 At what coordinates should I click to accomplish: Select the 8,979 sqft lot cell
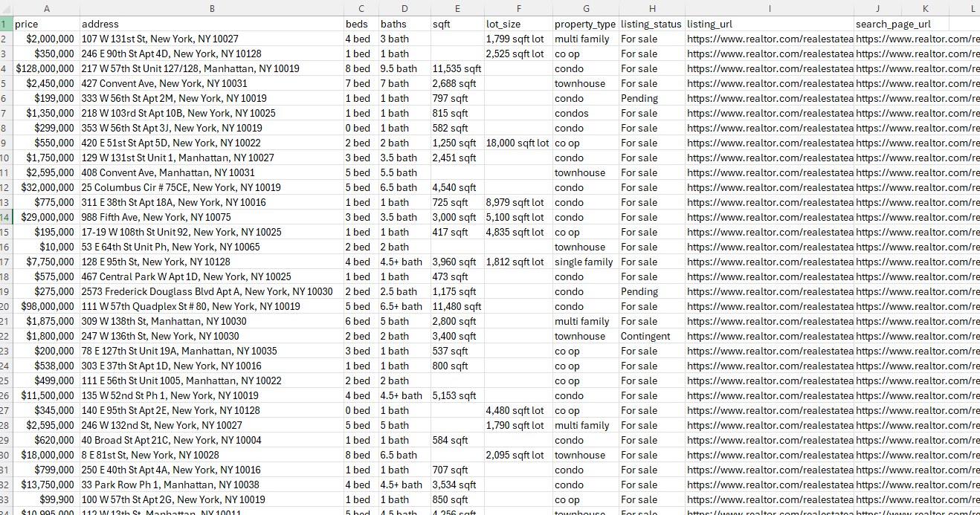[x=518, y=202]
